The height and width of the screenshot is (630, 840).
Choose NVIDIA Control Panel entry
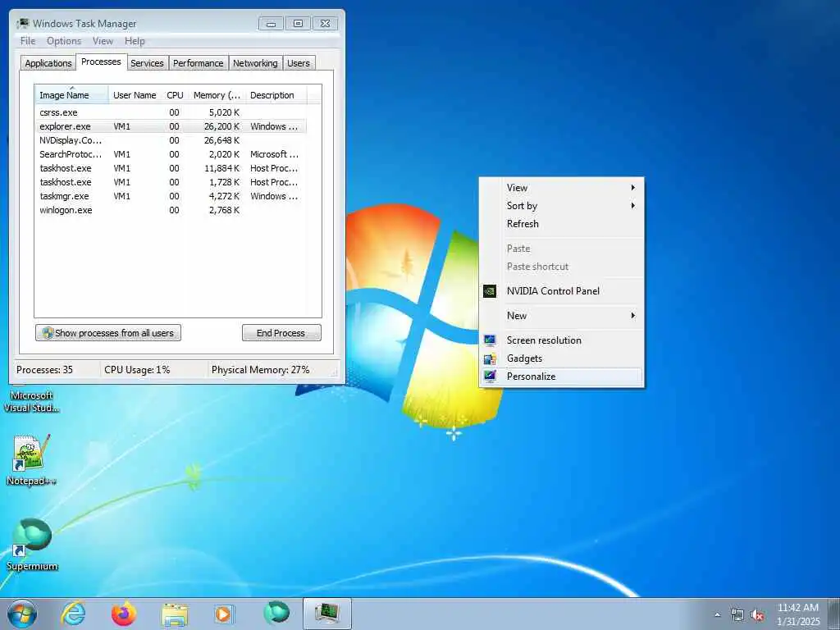click(561, 291)
